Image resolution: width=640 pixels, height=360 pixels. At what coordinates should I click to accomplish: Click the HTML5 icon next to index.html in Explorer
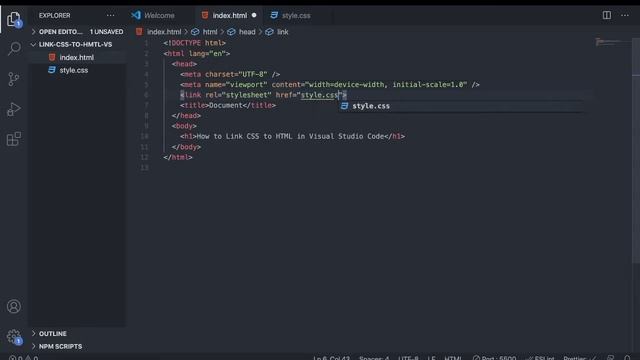[x=52, y=58]
